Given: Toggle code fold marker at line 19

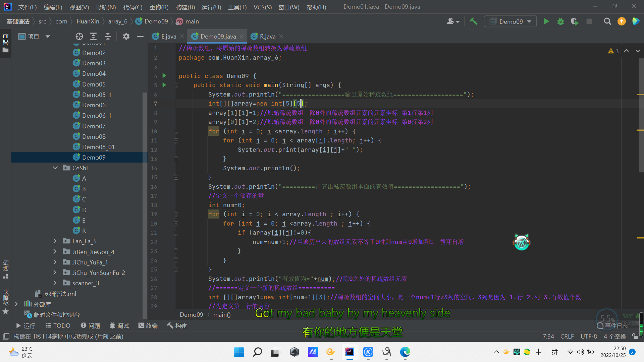Looking at the screenshot, I should pyautogui.click(x=176, y=214).
